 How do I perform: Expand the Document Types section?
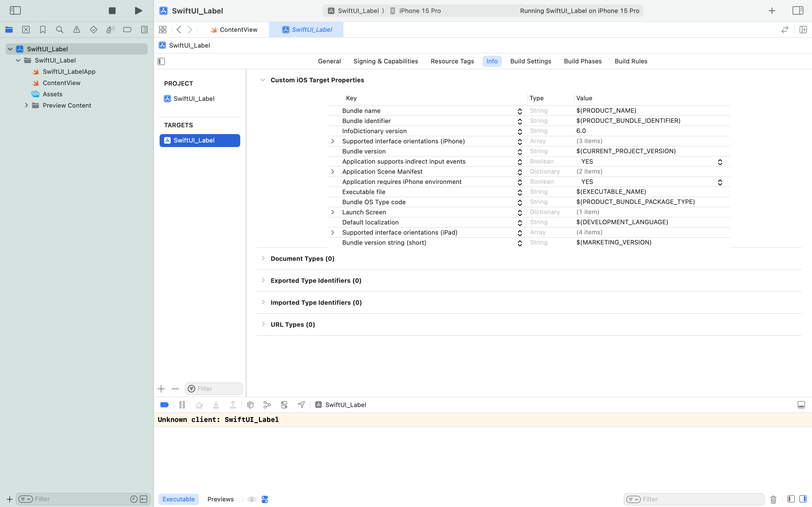tap(263, 258)
